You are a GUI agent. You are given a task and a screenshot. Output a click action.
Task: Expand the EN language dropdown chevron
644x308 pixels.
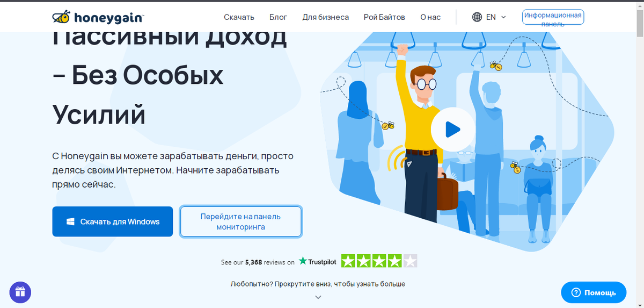[x=503, y=17]
